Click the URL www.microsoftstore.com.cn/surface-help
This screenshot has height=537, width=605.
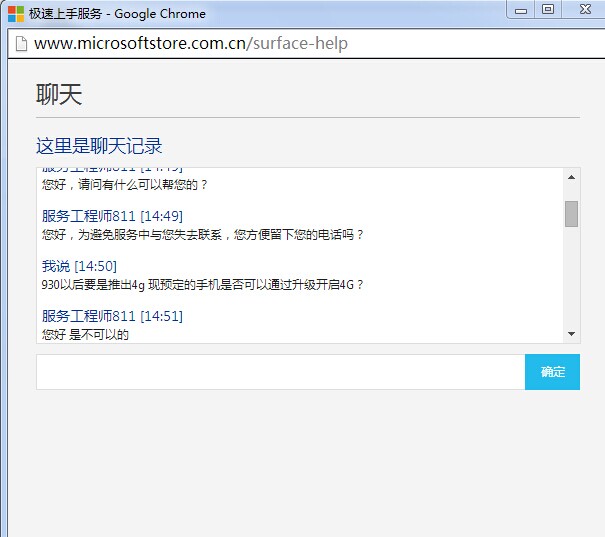tap(191, 43)
